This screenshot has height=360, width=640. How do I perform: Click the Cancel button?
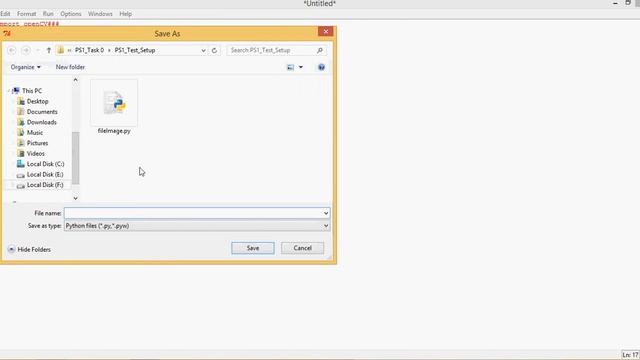click(x=302, y=248)
